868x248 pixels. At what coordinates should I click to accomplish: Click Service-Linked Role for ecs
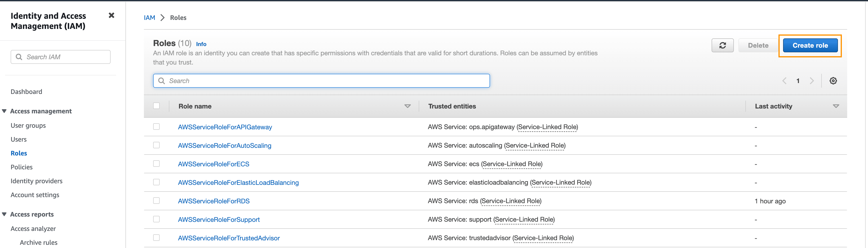pos(512,164)
